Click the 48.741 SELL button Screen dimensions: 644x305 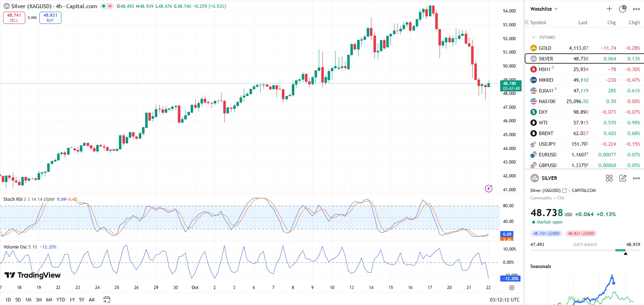(14, 18)
